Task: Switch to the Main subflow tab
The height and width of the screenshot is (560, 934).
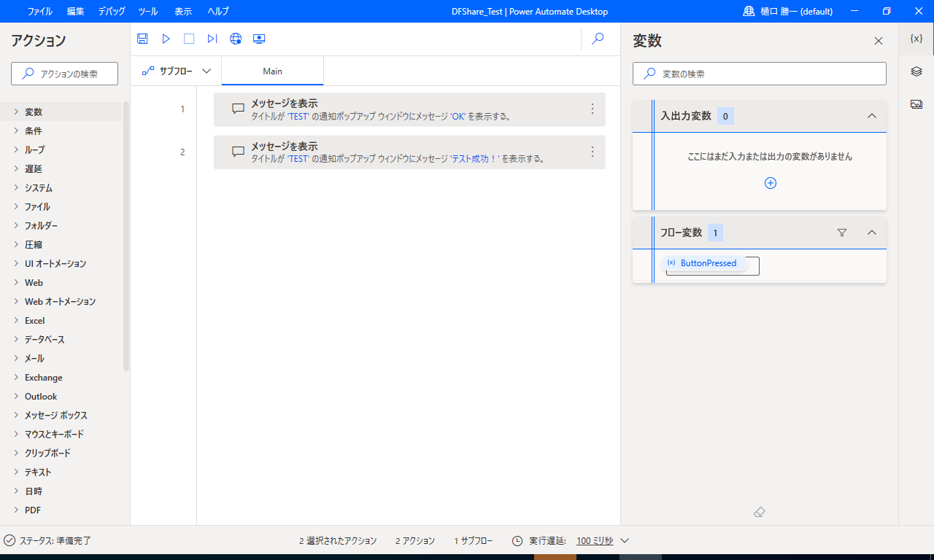Action: pos(273,71)
